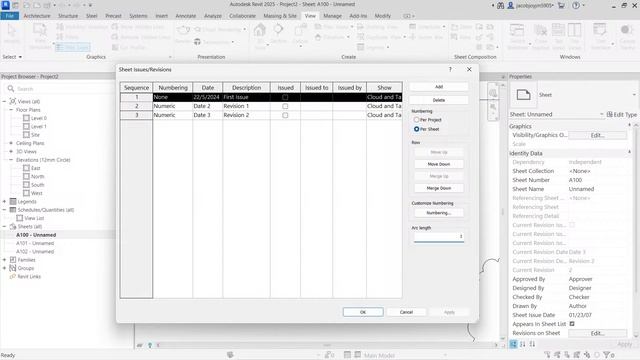Click the 'Date 3' cell
The height and width of the screenshot is (360, 640).
coord(207,115)
